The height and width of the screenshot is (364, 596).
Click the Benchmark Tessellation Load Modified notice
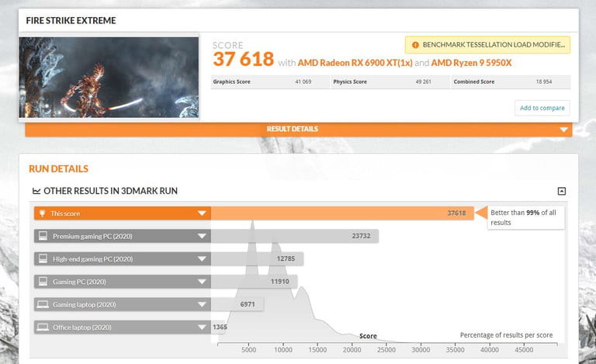[487, 45]
